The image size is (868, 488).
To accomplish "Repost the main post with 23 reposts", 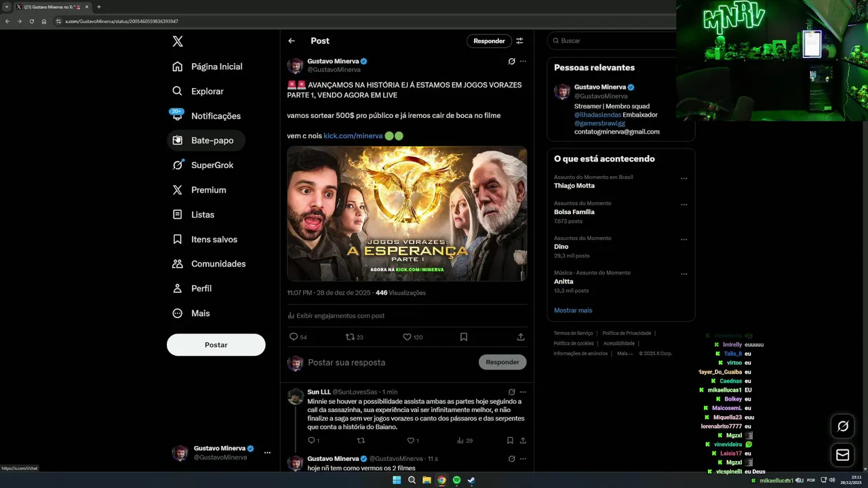I will (355, 337).
